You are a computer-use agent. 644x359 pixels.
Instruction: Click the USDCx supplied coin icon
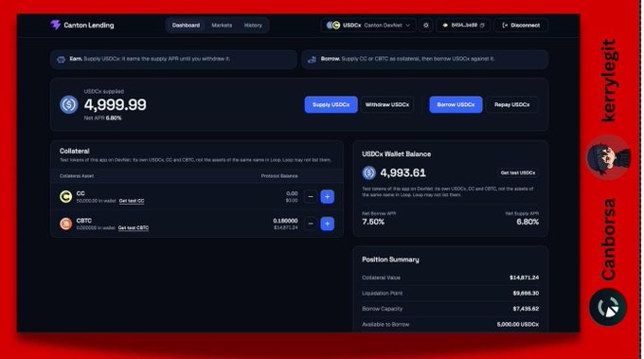pos(68,104)
